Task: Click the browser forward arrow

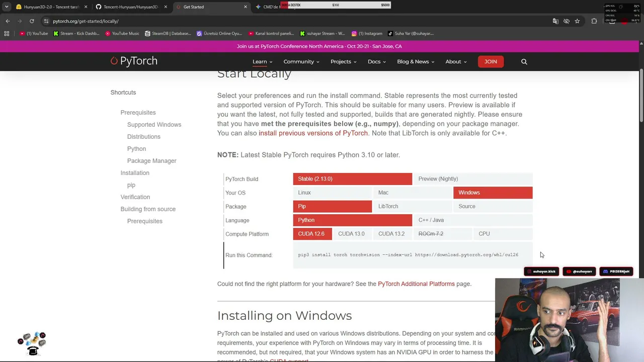Action: click(20, 21)
